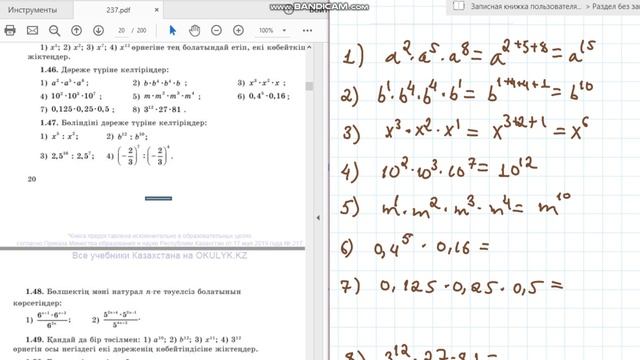The image size is (640, 360).
Task: Close the 237.pdf tab
Action: (x=156, y=10)
